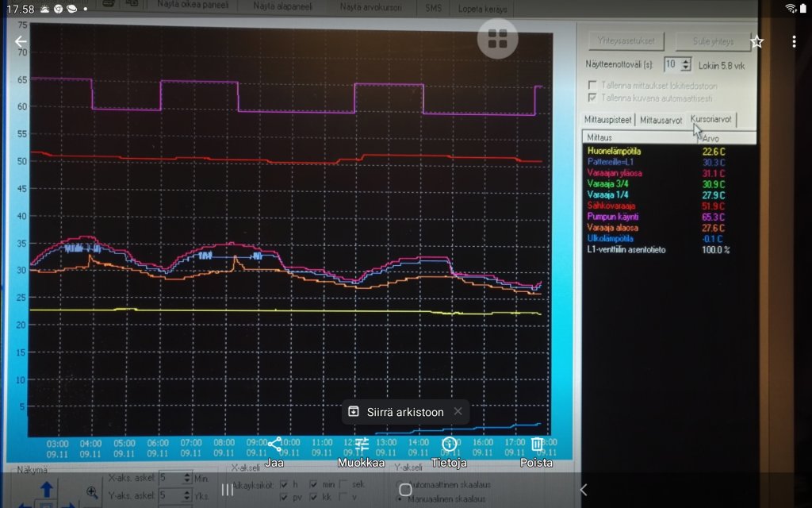This screenshot has height=508, width=812.
Task: Click the SMS toolbar button
Action: pos(434,8)
